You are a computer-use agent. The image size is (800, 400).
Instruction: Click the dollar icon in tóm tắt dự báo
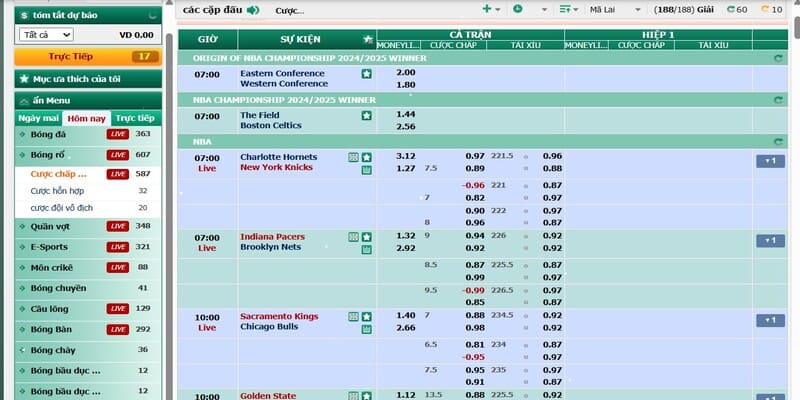tap(24, 16)
